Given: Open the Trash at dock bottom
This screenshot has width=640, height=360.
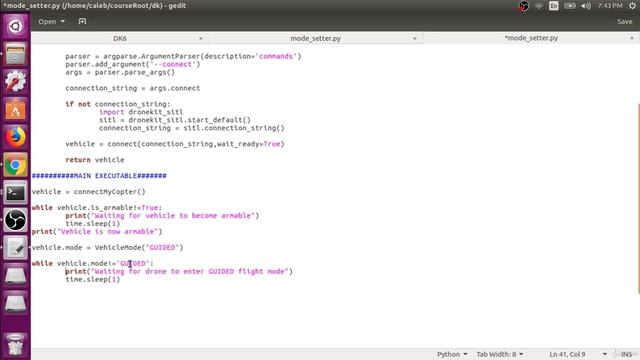Looking at the screenshot, I should (x=15, y=344).
